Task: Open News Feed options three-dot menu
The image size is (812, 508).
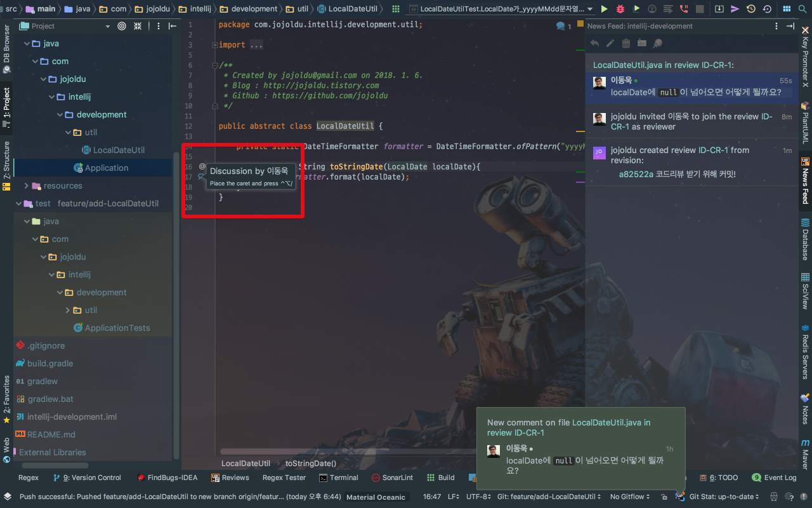Action: click(776, 26)
